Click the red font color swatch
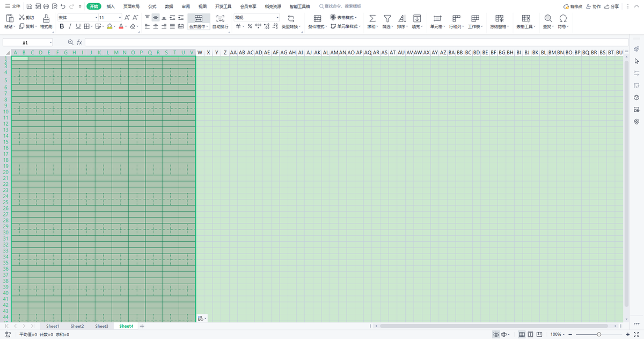The height and width of the screenshot is (339, 644). [x=121, y=26]
